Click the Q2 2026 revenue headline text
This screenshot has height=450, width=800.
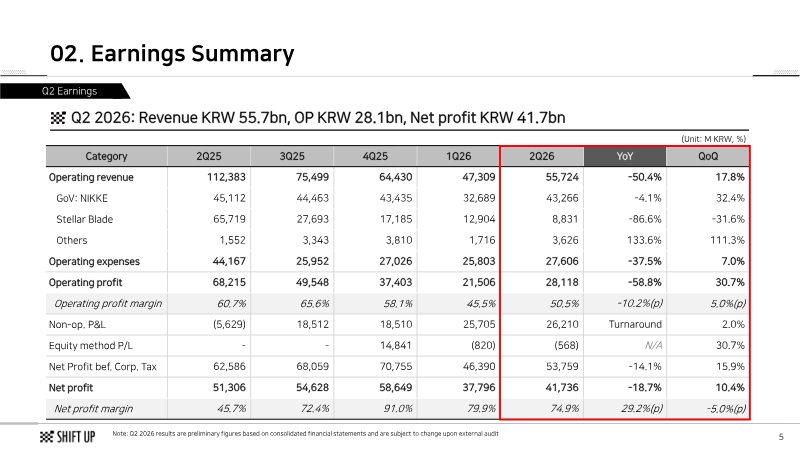click(x=318, y=118)
